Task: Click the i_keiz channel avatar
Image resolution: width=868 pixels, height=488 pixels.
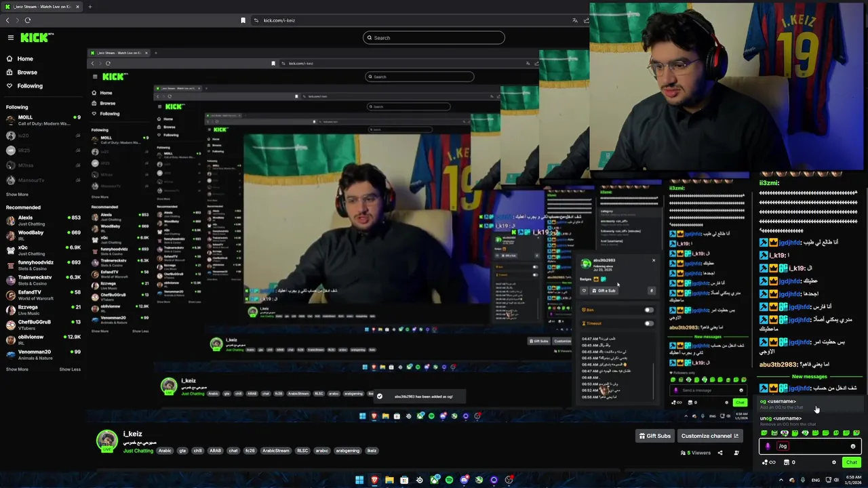Action: (106, 441)
